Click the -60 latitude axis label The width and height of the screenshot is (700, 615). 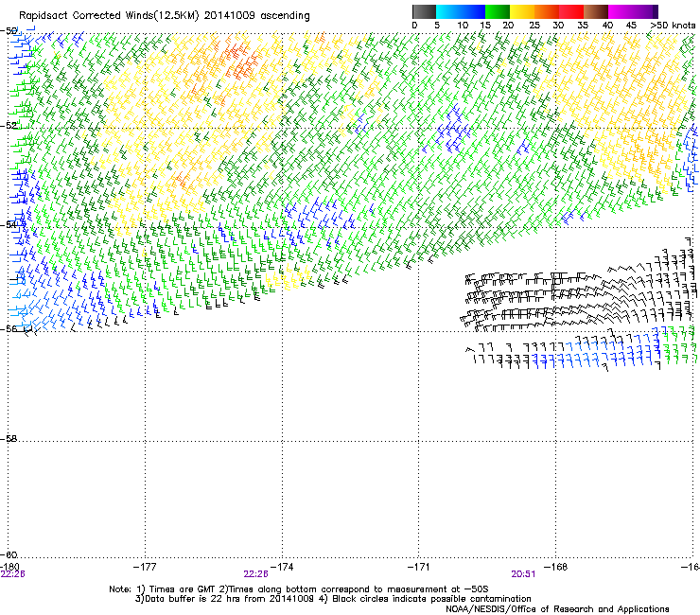point(9,554)
